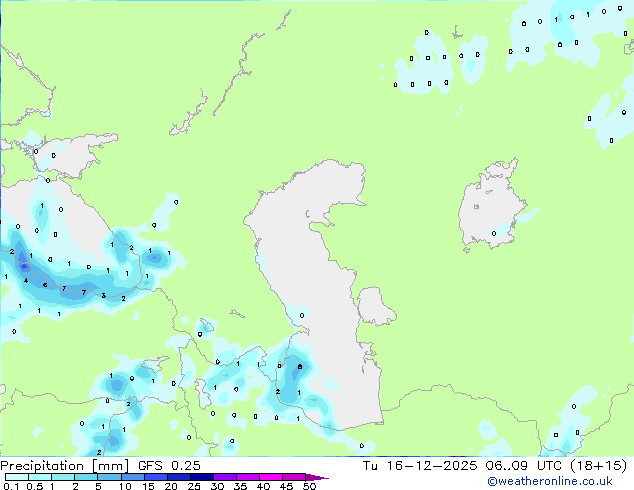
Task: Click the legend tick label '35'
Action: tap(240, 486)
